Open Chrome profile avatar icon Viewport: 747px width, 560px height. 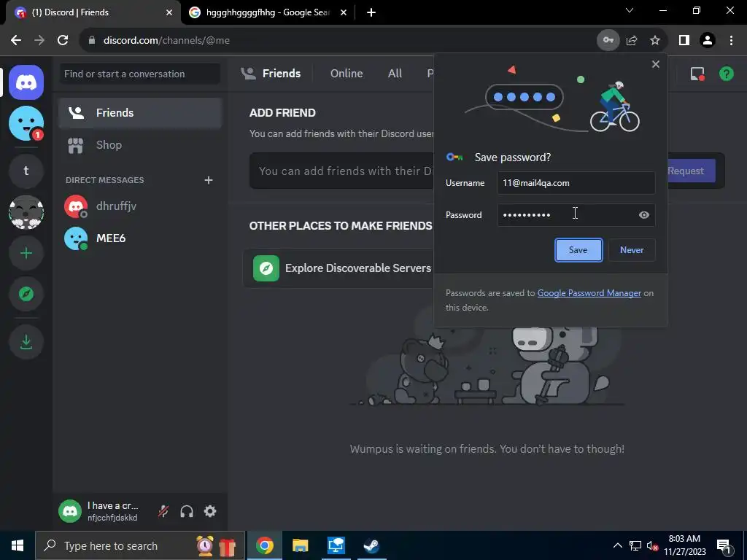[x=708, y=40]
